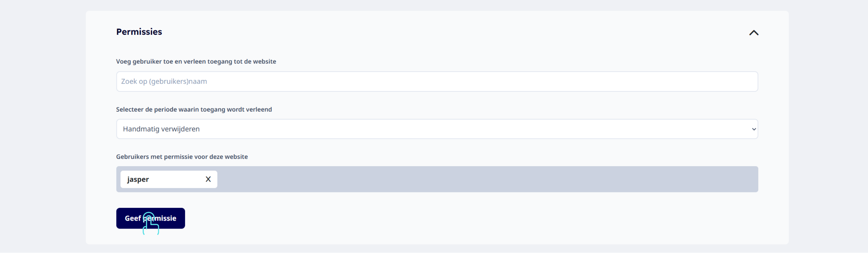Select the jasper user chip
The width and height of the screenshot is (868, 253).
169,179
